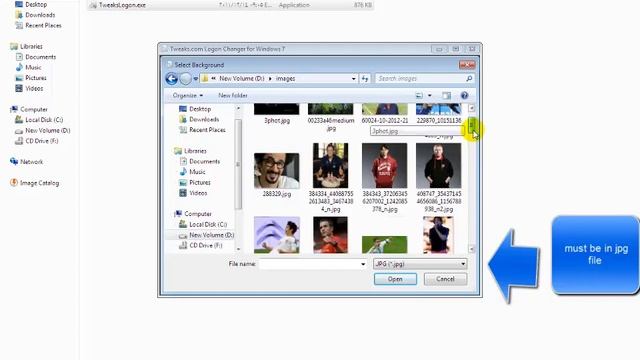Open the Organize menu

coord(187,95)
